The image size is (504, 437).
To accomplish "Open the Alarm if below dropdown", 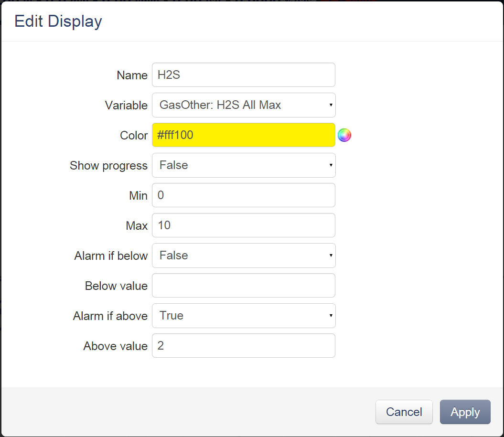I will point(244,256).
